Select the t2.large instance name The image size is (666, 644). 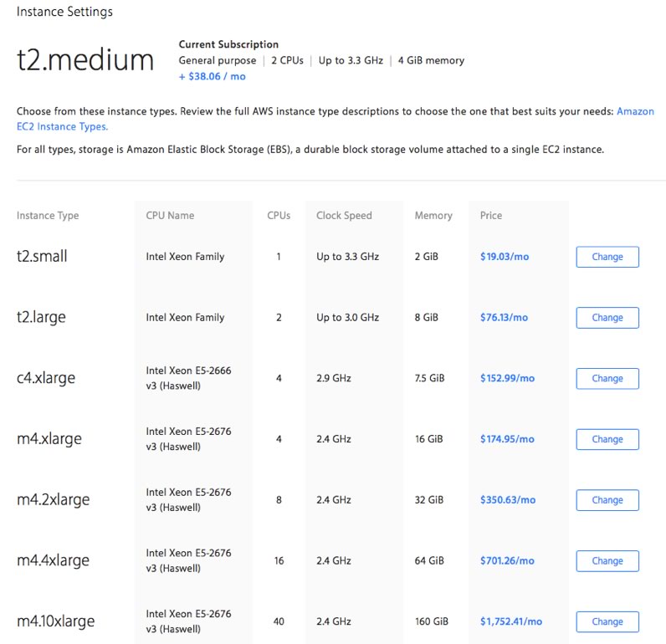point(41,317)
